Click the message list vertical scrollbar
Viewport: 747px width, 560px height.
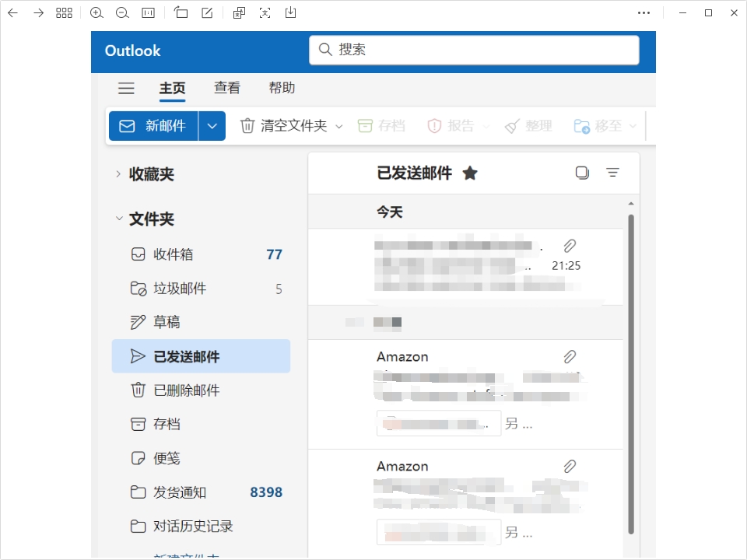coord(631,374)
